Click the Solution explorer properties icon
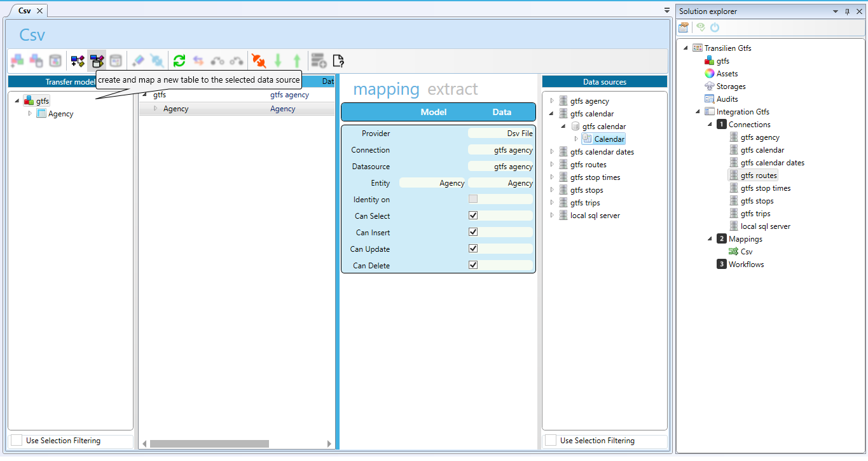Viewport: 868px width, 461px height. click(684, 27)
